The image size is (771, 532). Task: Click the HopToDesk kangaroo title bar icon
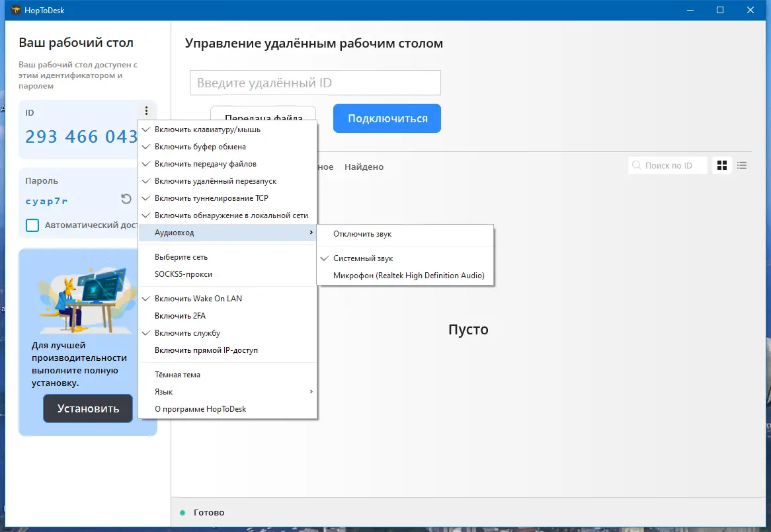15,10
